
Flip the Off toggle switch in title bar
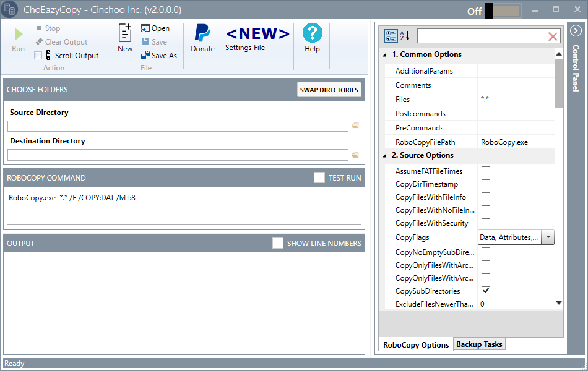503,11
